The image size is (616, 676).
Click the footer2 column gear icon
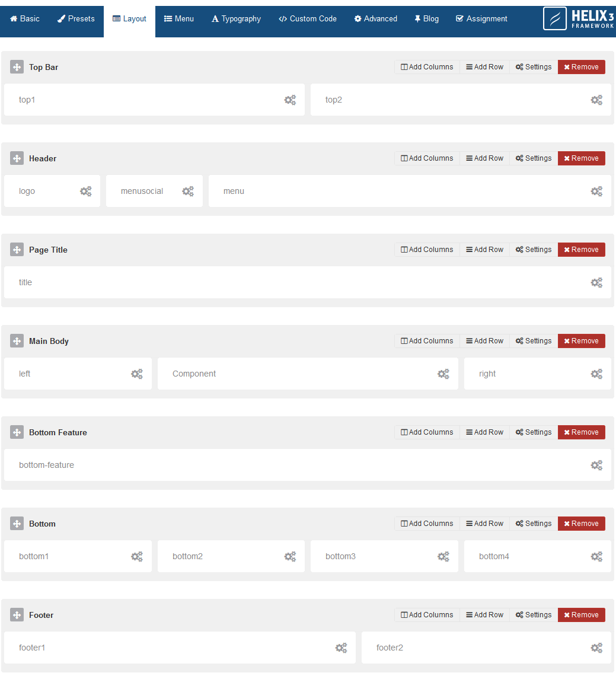596,648
